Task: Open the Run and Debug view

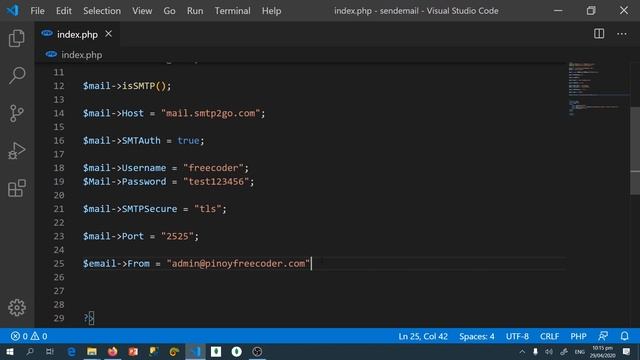Action: click(x=17, y=151)
